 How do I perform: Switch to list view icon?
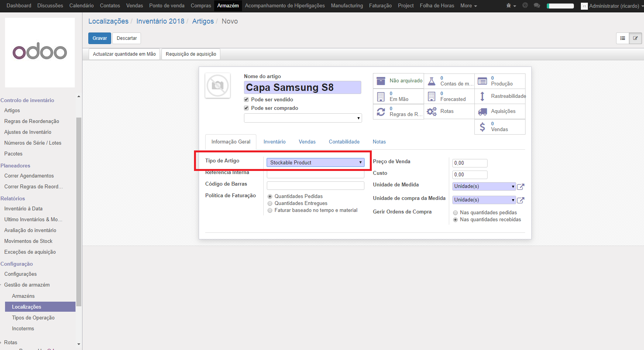coord(623,38)
